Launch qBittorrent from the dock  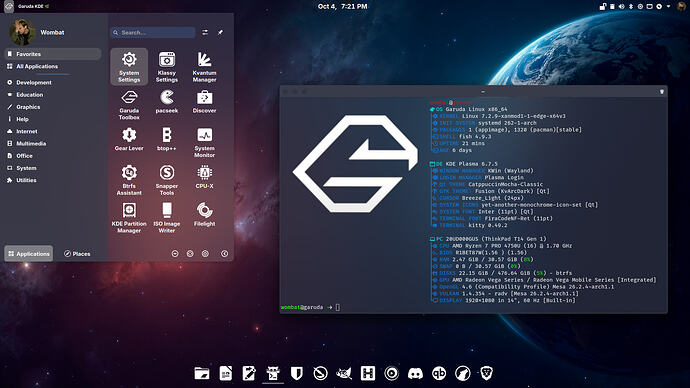[x=439, y=373]
